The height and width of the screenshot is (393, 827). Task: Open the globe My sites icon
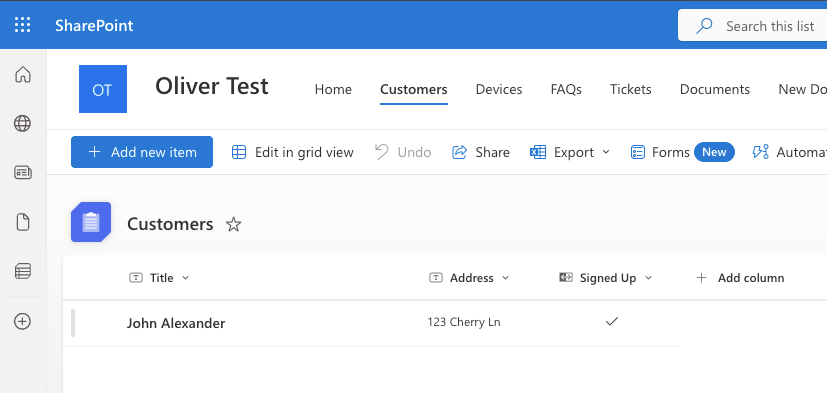point(22,123)
